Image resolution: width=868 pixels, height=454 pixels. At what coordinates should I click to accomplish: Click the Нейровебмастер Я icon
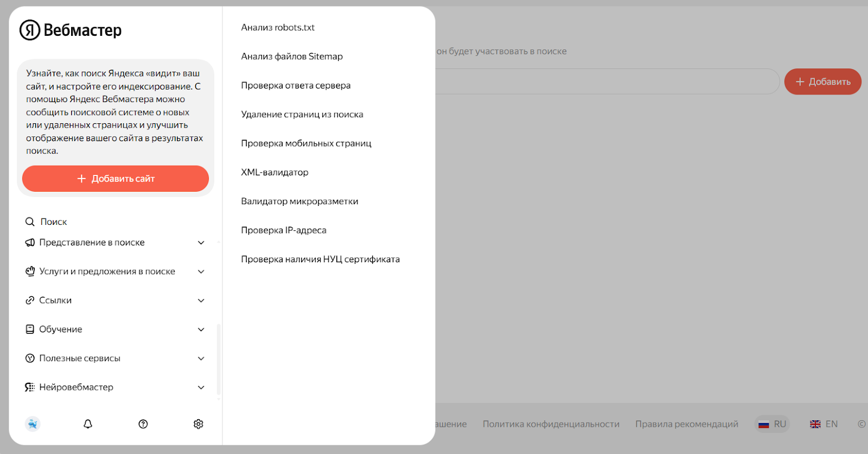tap(30, 387)
